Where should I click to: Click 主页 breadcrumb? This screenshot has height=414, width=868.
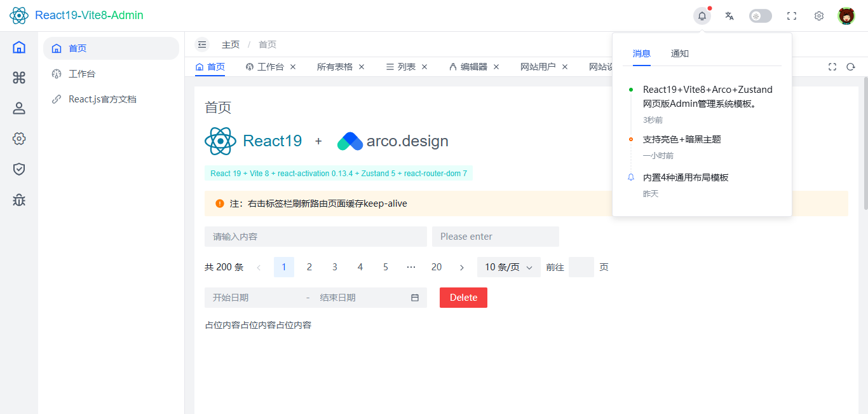click(x=231, y=45)
